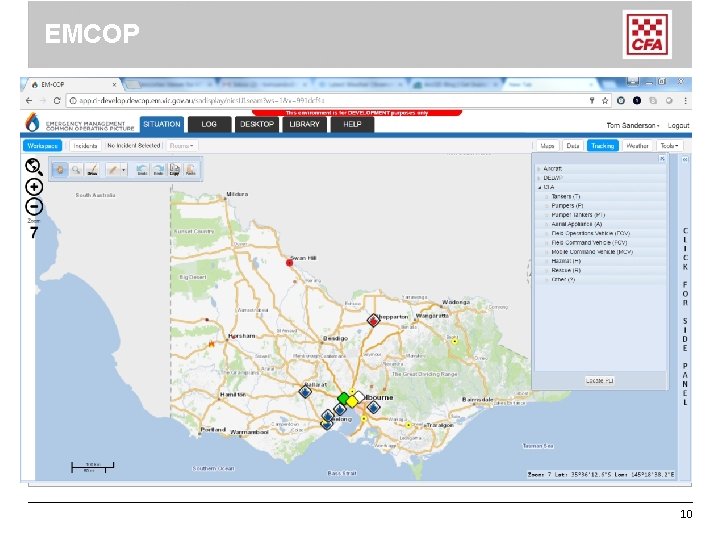Select the magnifier zoom tool in toolbar
Screen dimensions: 720x540
[x=76, y=170]
